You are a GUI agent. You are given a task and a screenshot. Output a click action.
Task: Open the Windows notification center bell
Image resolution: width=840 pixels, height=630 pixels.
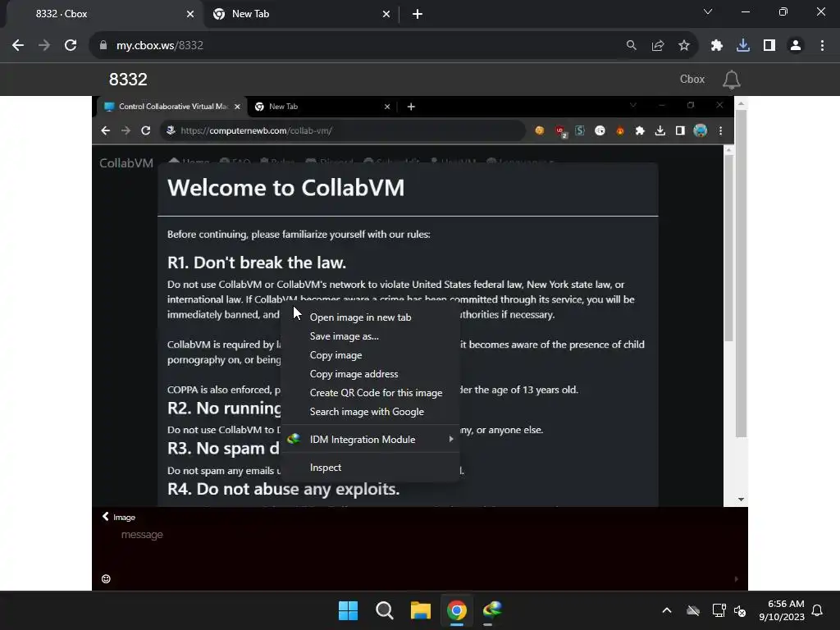(x=818, y=610)
